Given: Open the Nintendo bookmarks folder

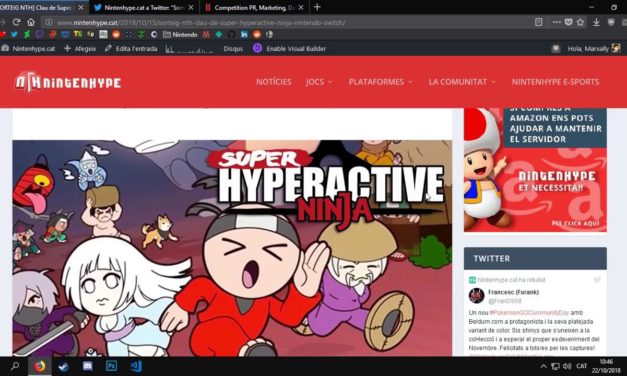Looking at the screenshot, I should [180, 34].
